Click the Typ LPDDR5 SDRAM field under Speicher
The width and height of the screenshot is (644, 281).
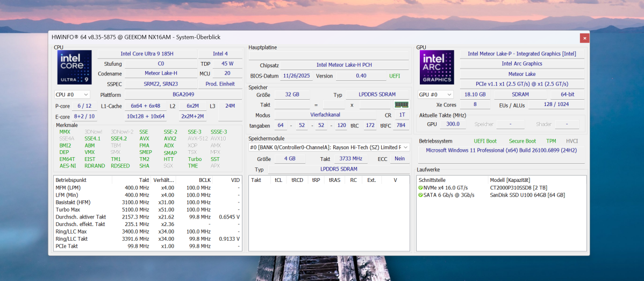pos(377,95)
